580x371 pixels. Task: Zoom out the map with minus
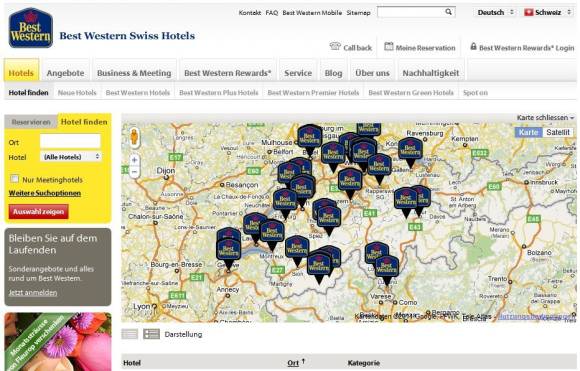click(134, 172)
